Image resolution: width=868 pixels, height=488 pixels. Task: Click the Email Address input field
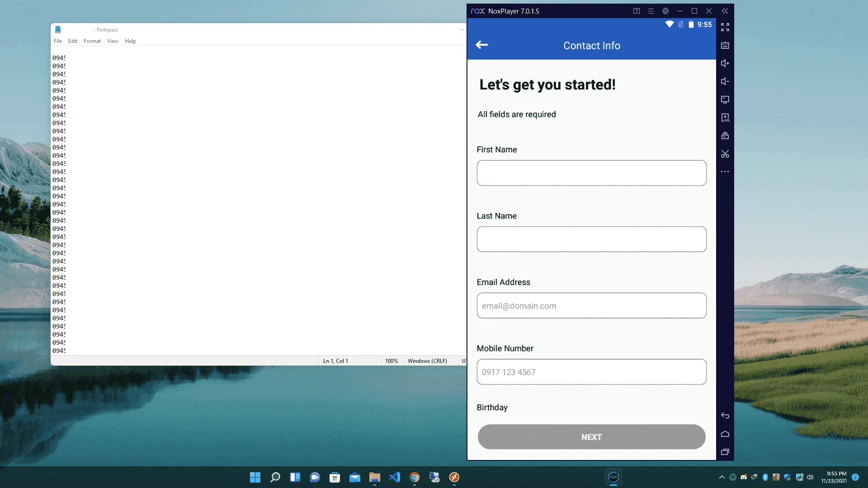coord(591,306)
